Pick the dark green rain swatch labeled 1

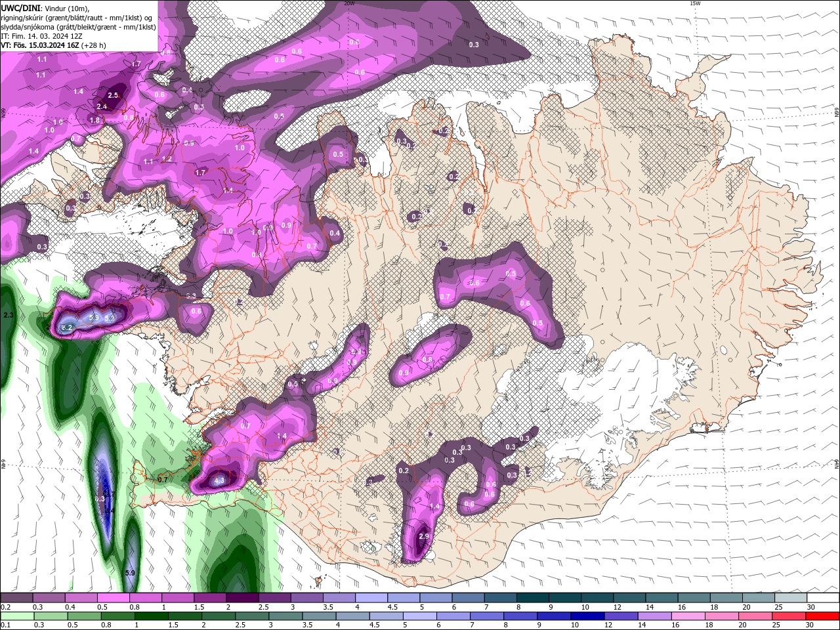[x=152, y=616]
